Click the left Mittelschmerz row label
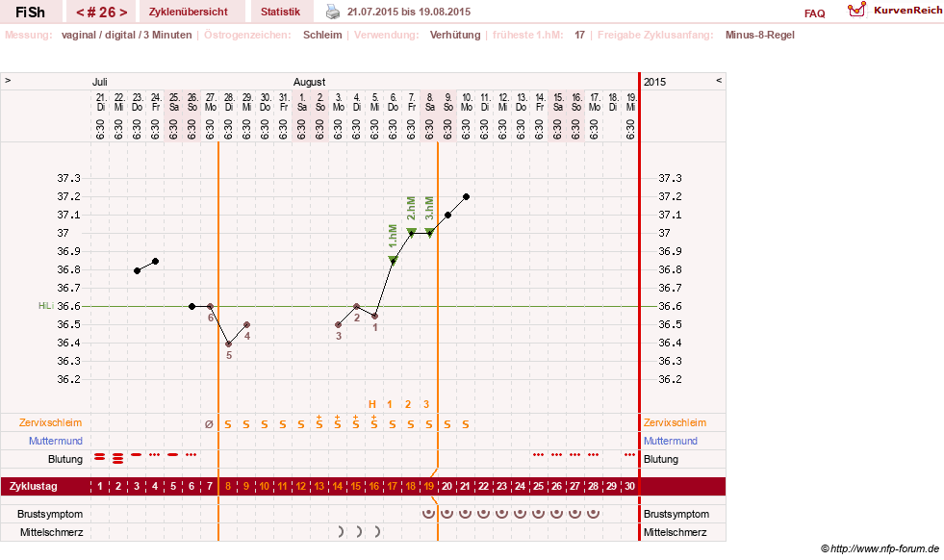Image resolution: width=944 pixels, height=560 pixels. pyautogui.click(x=51, y=532)
